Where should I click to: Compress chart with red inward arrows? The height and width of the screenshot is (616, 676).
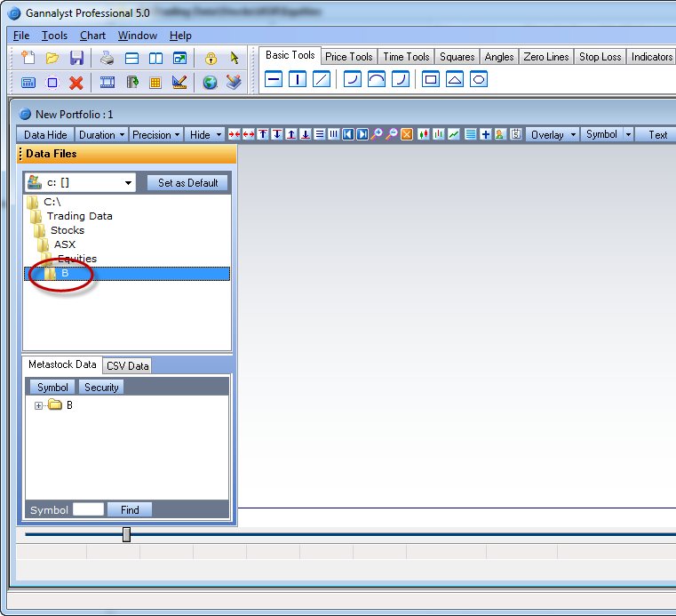click(x=235, y=134)
